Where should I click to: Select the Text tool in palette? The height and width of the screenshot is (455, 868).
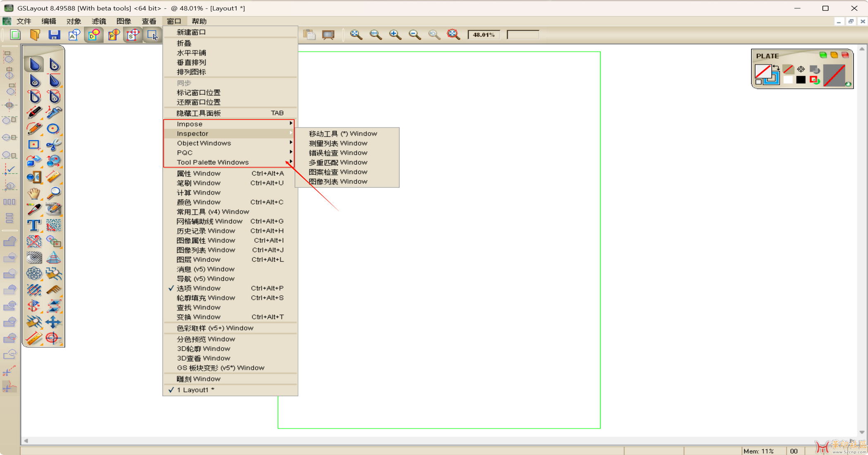click(34, 225)
